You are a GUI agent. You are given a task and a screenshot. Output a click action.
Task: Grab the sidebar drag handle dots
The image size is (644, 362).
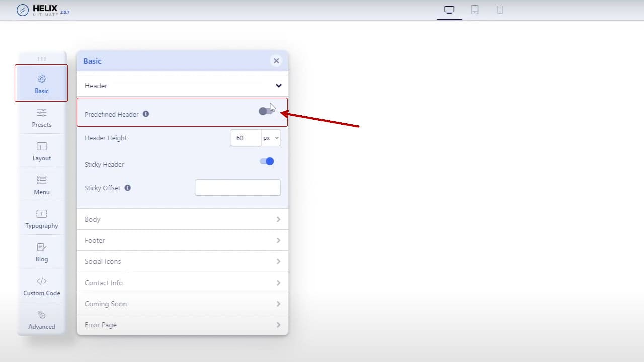[42, 59]
